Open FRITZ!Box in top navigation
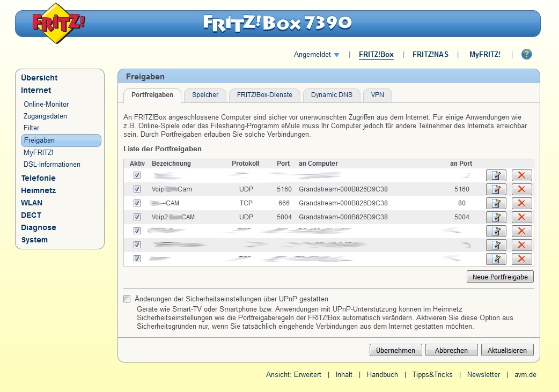The height and width of the screenshot is (392, 559). pyautogui.click(x=376, y=55)
